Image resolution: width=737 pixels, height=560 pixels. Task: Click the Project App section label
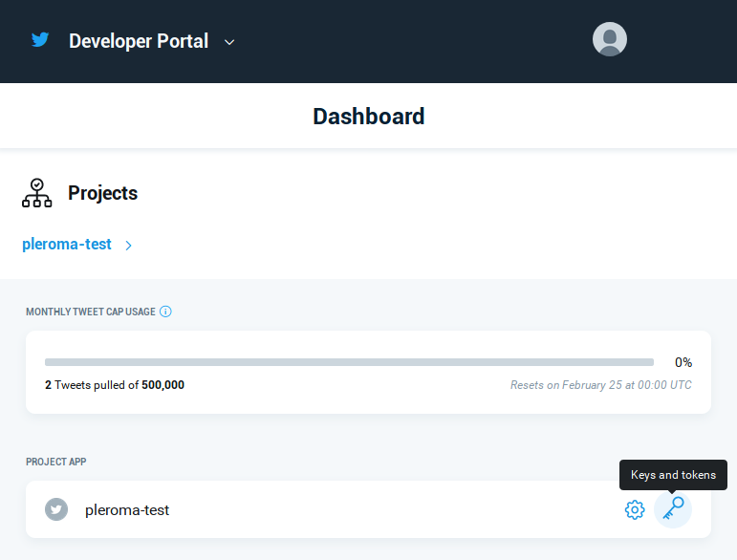pyautogui.click(x=56, y=462)
